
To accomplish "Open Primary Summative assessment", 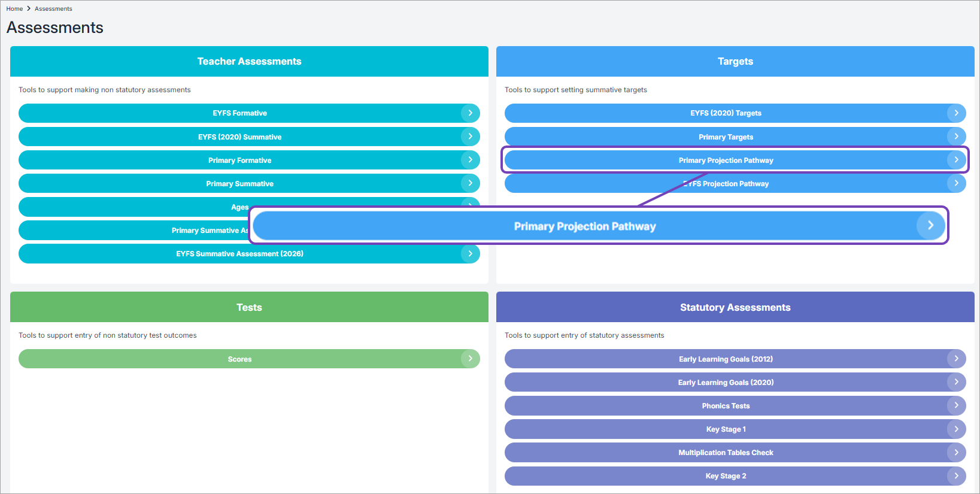I will [x=239, y=184].
